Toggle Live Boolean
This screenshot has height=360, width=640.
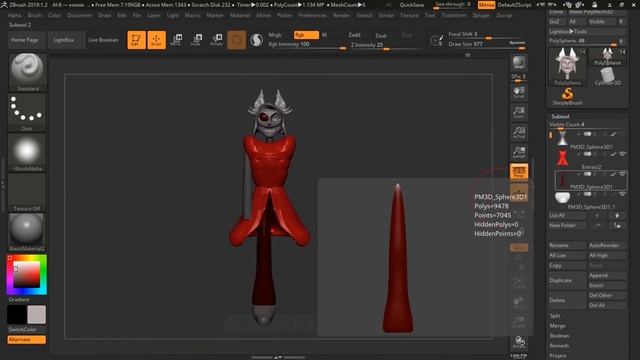coord(103,40)
